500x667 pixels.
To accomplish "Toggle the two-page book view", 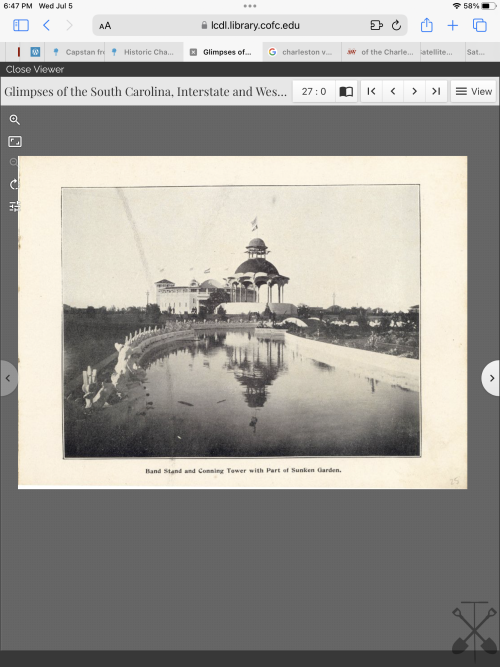I will (346, 91).
